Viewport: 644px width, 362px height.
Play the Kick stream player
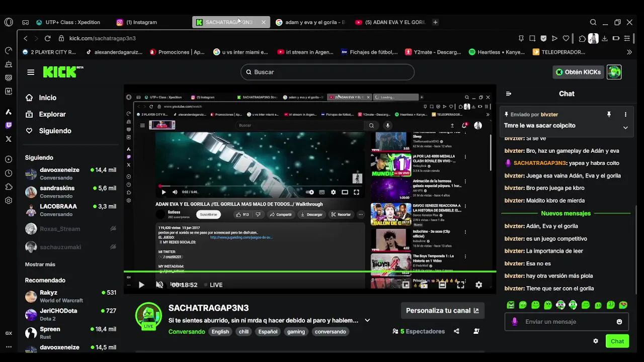(x=141, y=285)
